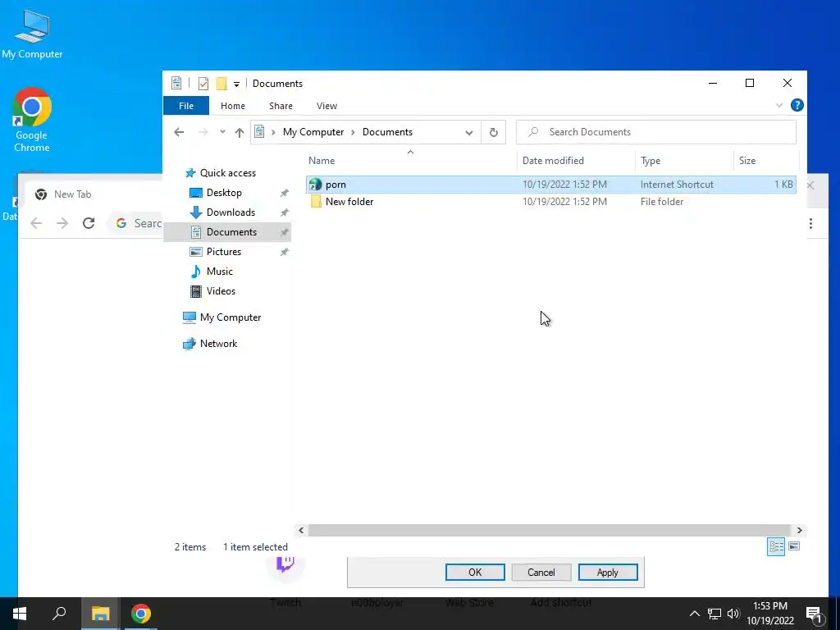This screenshot has width=840, height=630.
Task: Select the Internet Shortcut file row
Action: (550, 185)
